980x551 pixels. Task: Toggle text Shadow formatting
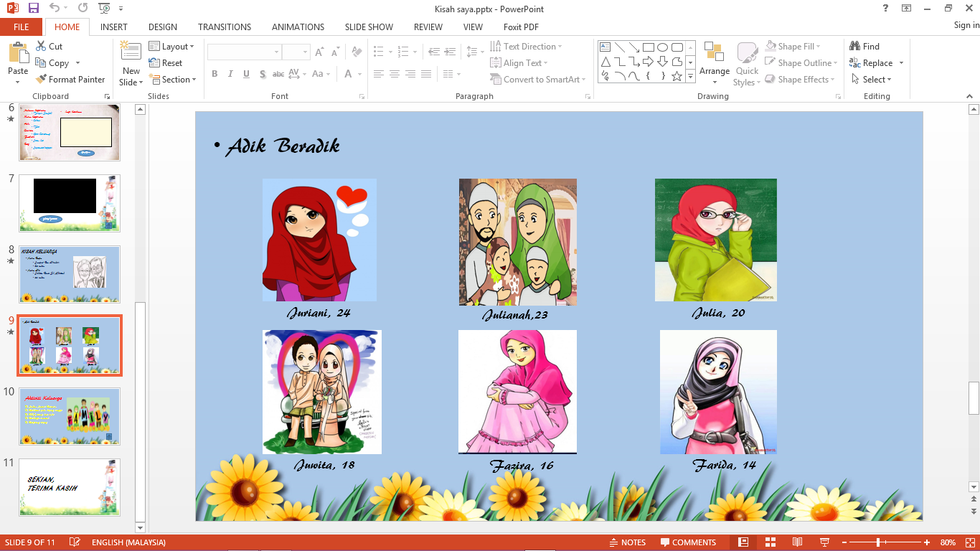tap(263, 74)
